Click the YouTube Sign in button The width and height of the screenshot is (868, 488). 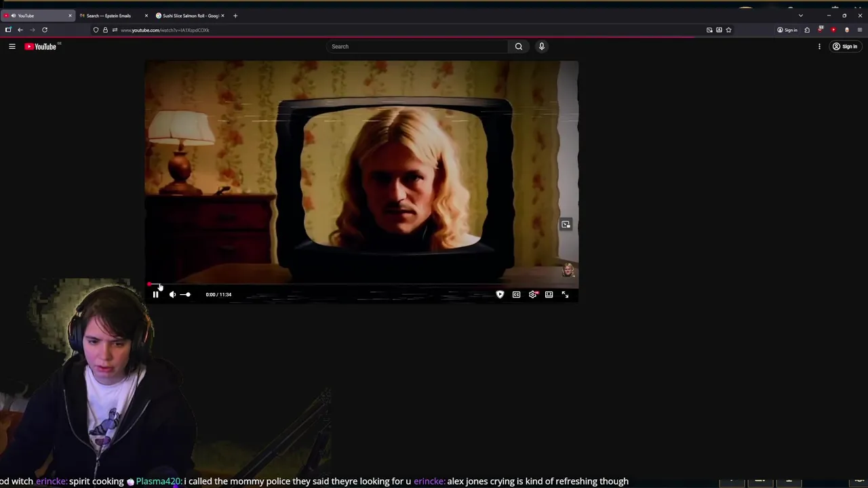tap(845, 46)
